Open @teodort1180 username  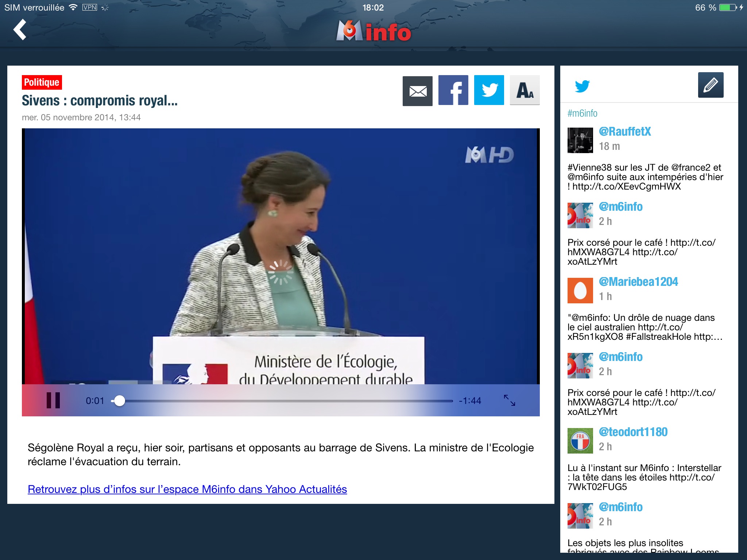tap(633, 432)
